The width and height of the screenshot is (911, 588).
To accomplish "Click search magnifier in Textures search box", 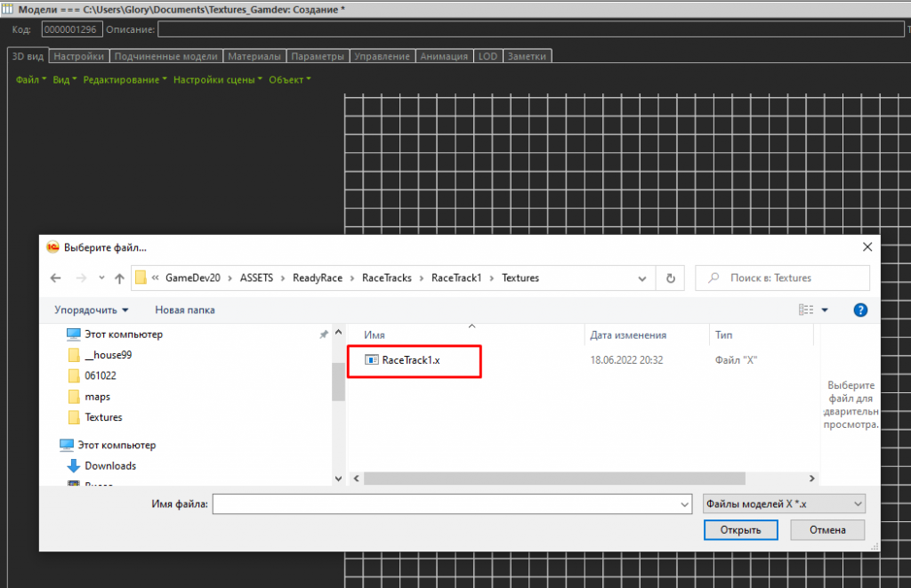I will tap(713, 278).
